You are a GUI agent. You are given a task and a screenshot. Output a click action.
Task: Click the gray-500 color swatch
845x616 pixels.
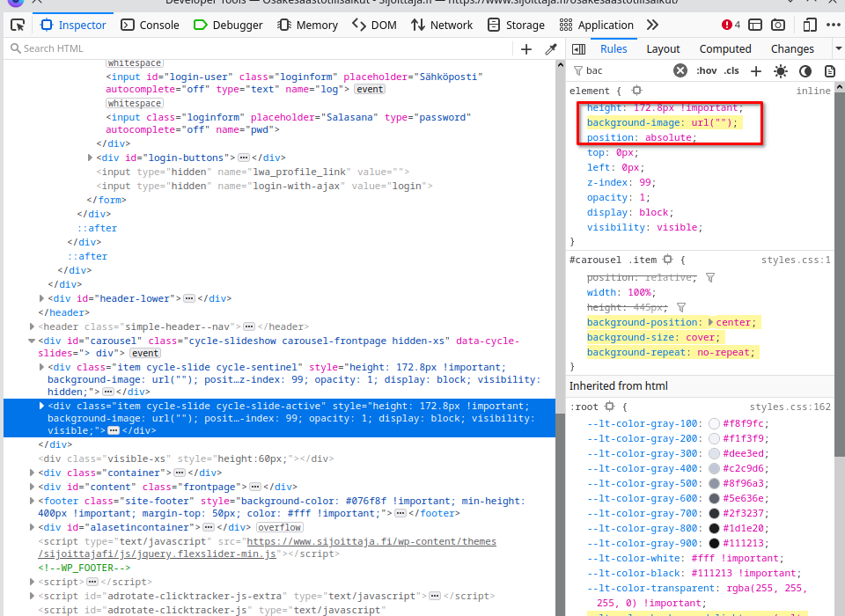coord(714,483)
